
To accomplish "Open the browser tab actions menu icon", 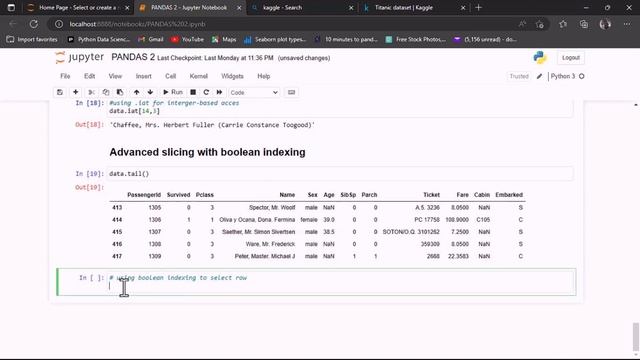I will pyautogui.click(x=11, y=7).
